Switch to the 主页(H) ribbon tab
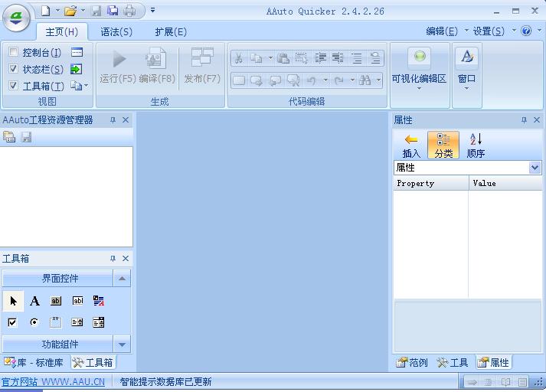 [x=61, y=32]
